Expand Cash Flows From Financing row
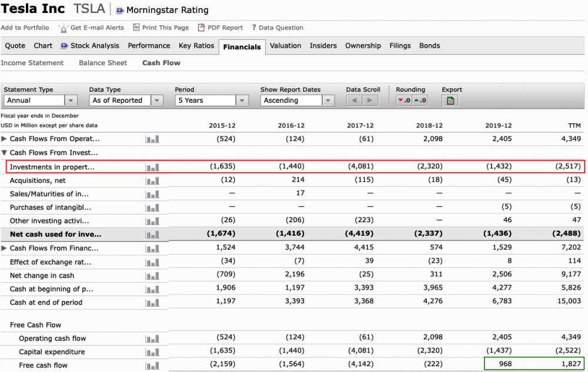The height and width of the screenshot is (372, 588). tap(5, 248)
